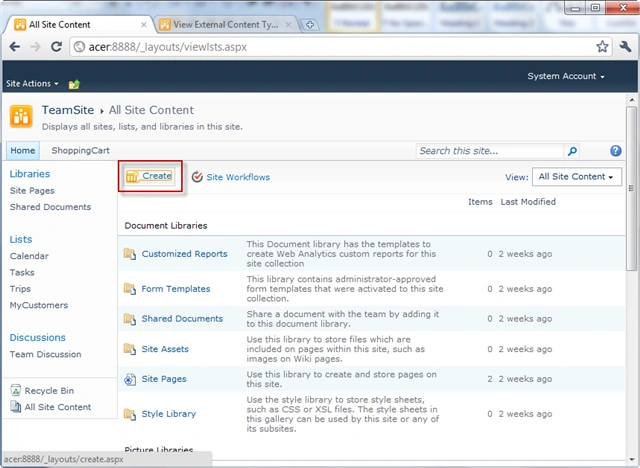This screenshot has height=468, width=640.
Task: Select the Home navigation tab
Action: 23,151
